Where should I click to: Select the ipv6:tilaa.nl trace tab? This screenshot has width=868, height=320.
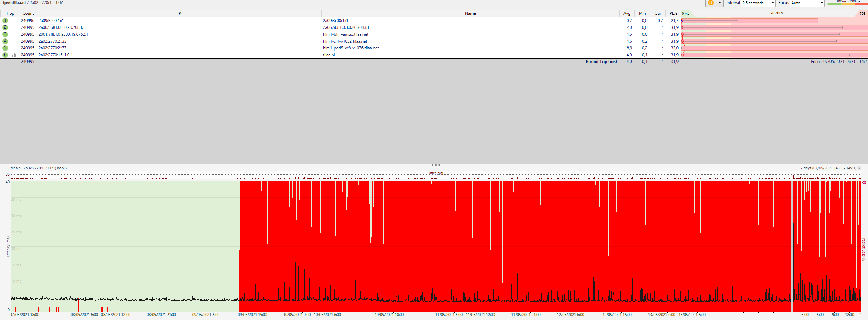tap(14, 2)
